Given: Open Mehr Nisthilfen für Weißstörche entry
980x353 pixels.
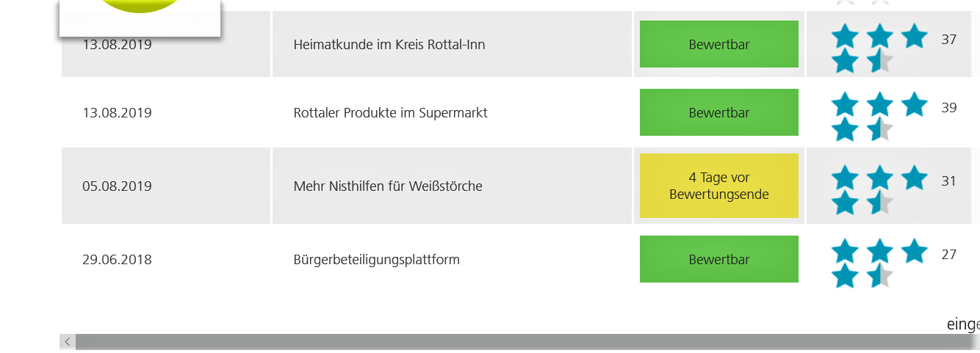Looking at the screenshot, I should pos(388,186).
